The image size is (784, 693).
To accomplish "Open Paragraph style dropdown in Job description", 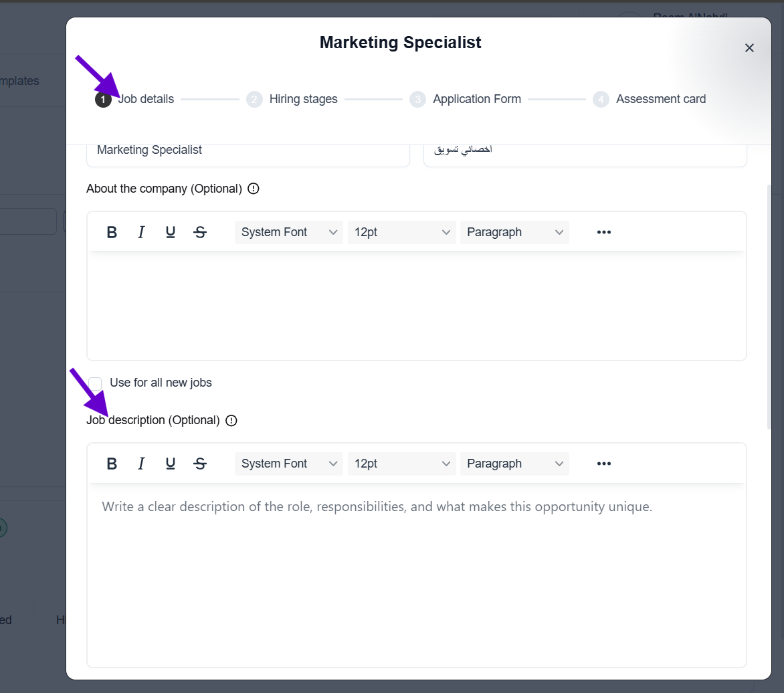I will pos(514,464).
